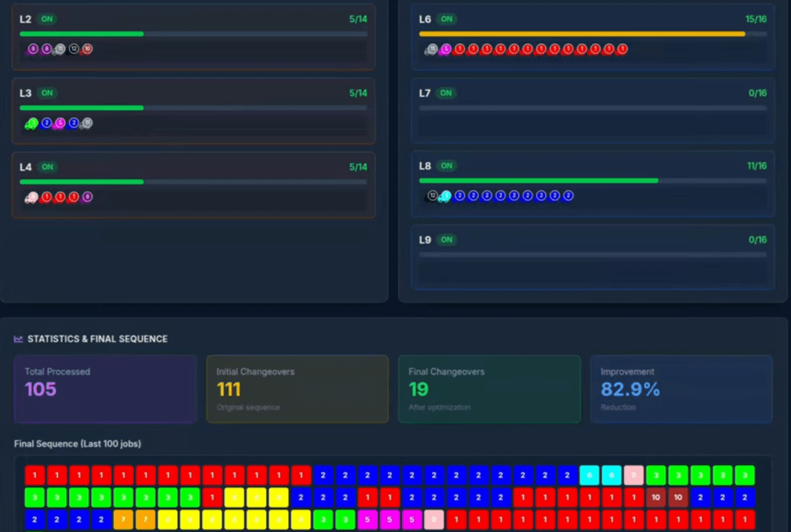
Task: Click the Final Sequence (Last 100 jobs) label
Action: [x=78, y=444]
